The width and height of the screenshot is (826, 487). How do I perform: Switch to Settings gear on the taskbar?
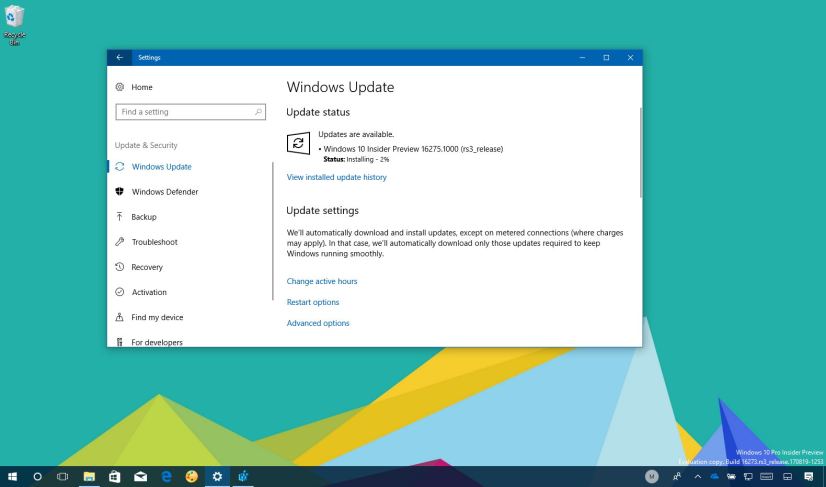217,476
